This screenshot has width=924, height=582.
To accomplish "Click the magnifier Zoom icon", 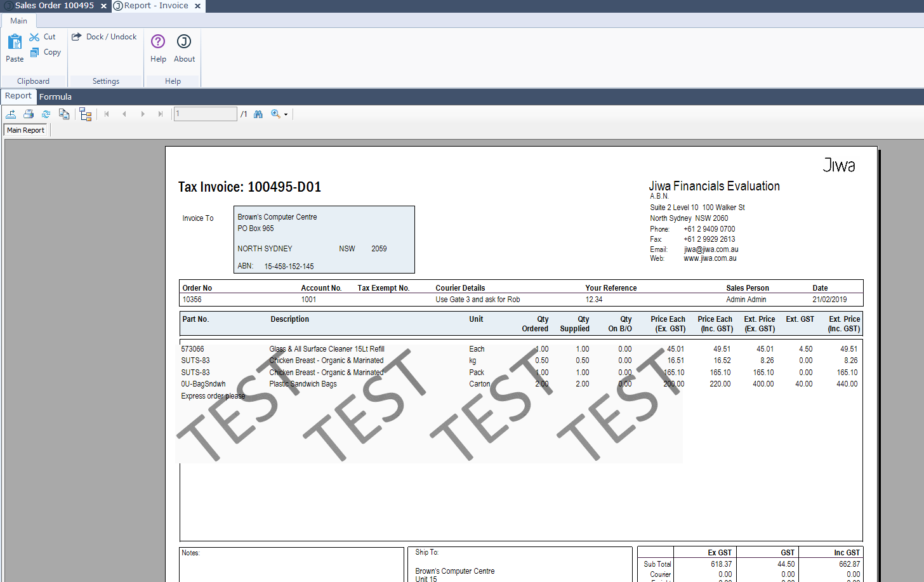I will 275,114.
